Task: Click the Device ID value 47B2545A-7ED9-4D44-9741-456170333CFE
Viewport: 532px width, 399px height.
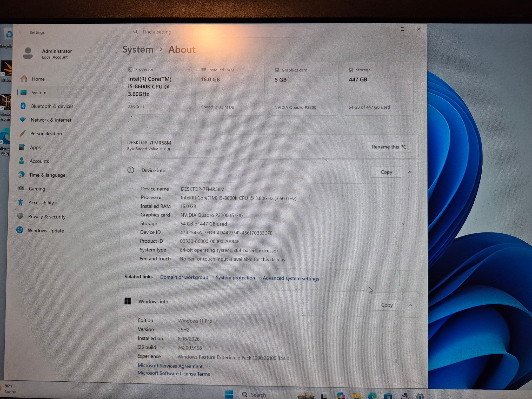Action: click(x=226, y=233)
